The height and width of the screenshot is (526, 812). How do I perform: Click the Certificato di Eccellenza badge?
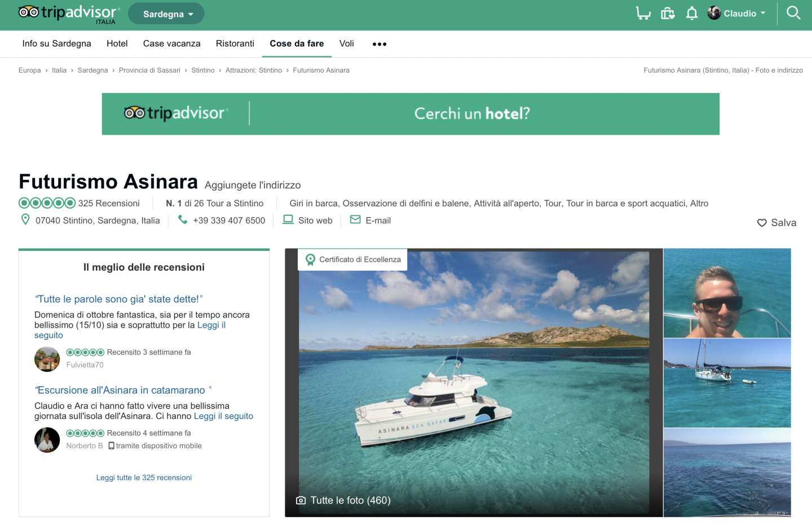(352, 259)
